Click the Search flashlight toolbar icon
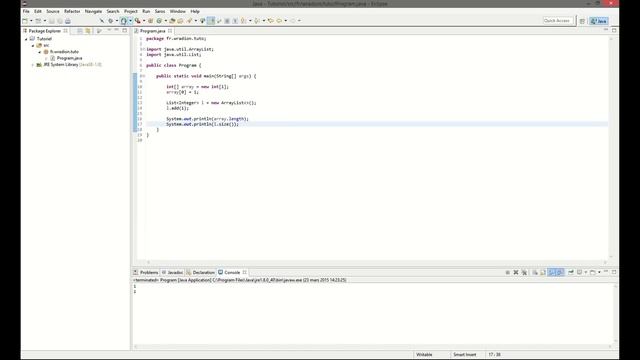The width and height of the screenshot is (640, 360). [190, 21]
